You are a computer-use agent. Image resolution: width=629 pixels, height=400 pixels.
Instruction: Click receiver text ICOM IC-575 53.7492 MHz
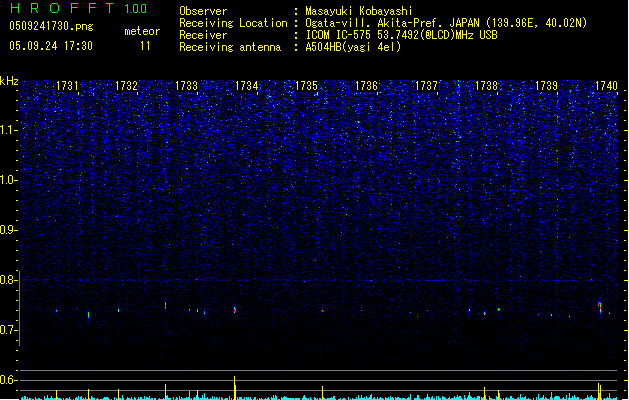tap(402, 35)
